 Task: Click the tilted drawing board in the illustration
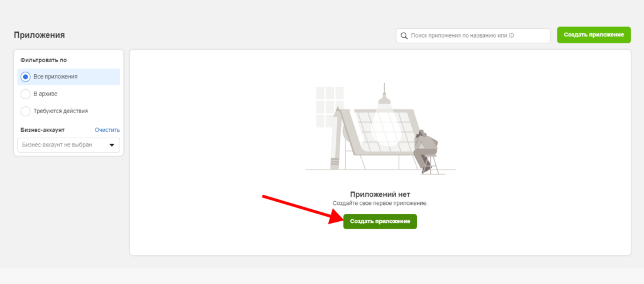[377, 135]
